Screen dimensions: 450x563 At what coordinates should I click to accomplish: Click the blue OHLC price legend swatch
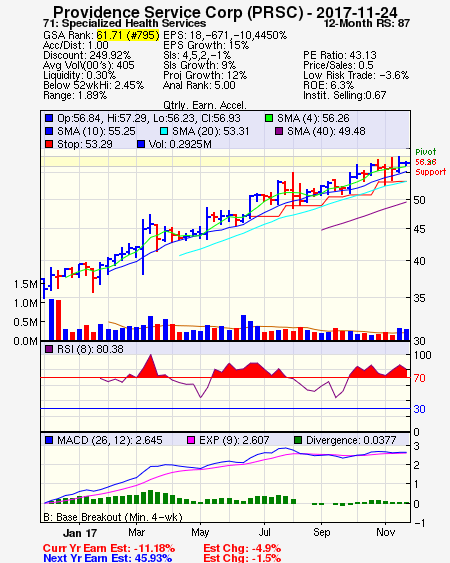coord(49,118)
